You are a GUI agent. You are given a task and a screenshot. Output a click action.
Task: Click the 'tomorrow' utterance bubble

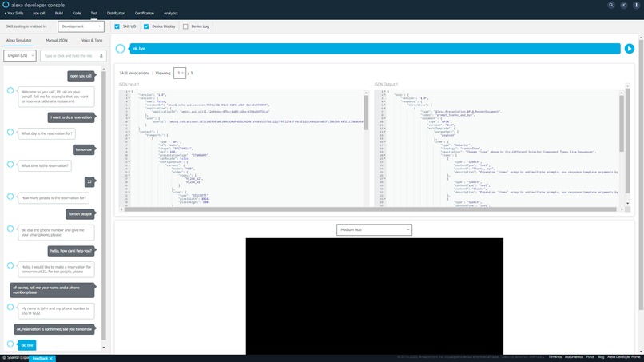[x=84, y=149]
